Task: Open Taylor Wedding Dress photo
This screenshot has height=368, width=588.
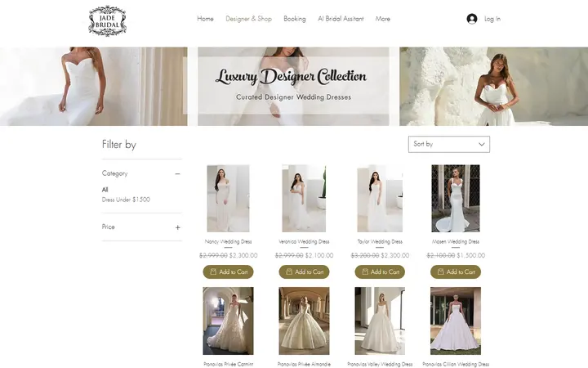Action: tap(380, 198)
